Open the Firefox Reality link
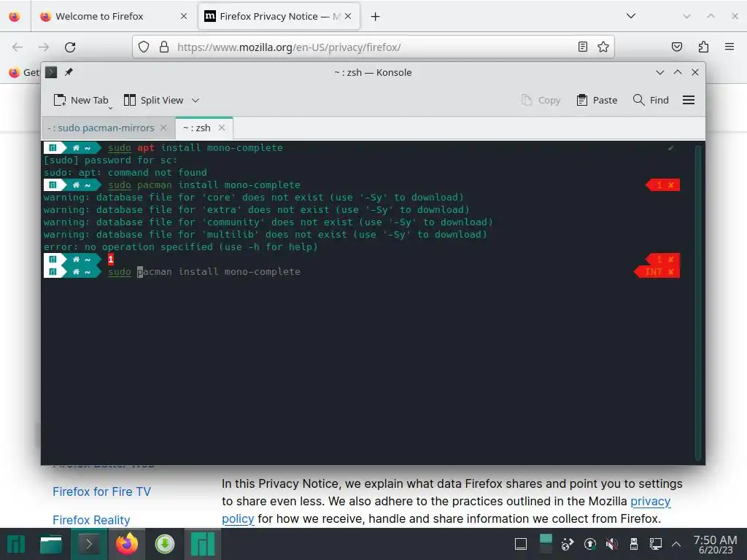Image resolution: width=747 pixels, height=560 pixels. (x=91, y=520)
